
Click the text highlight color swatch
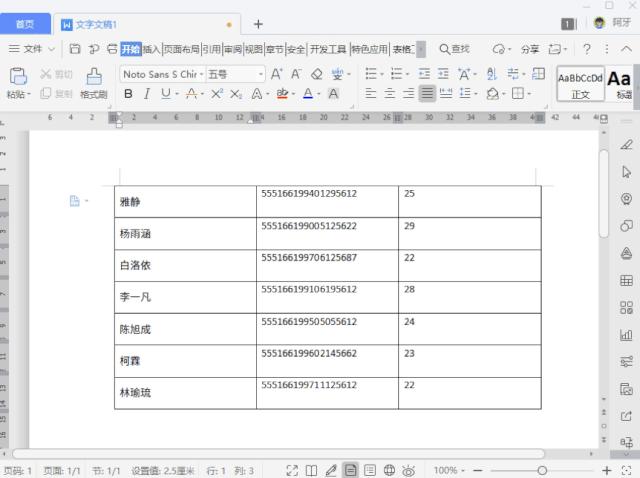pos(282,94)
